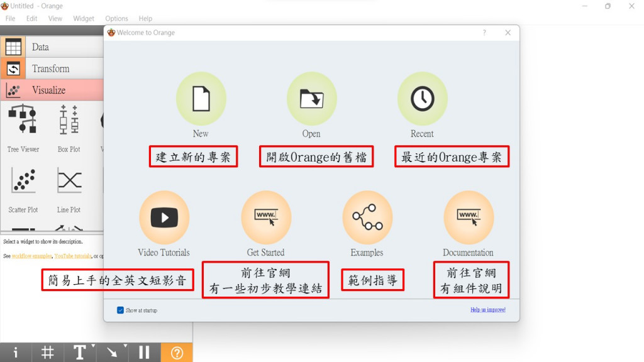The width and height of the screenshot is (644, 362).
Task: Toggle the Show at startup checkbox
Action: (x=120, y=310)
